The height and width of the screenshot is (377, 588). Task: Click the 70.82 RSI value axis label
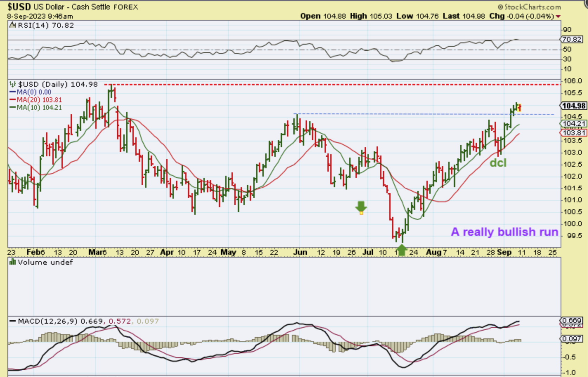(571, 39)
